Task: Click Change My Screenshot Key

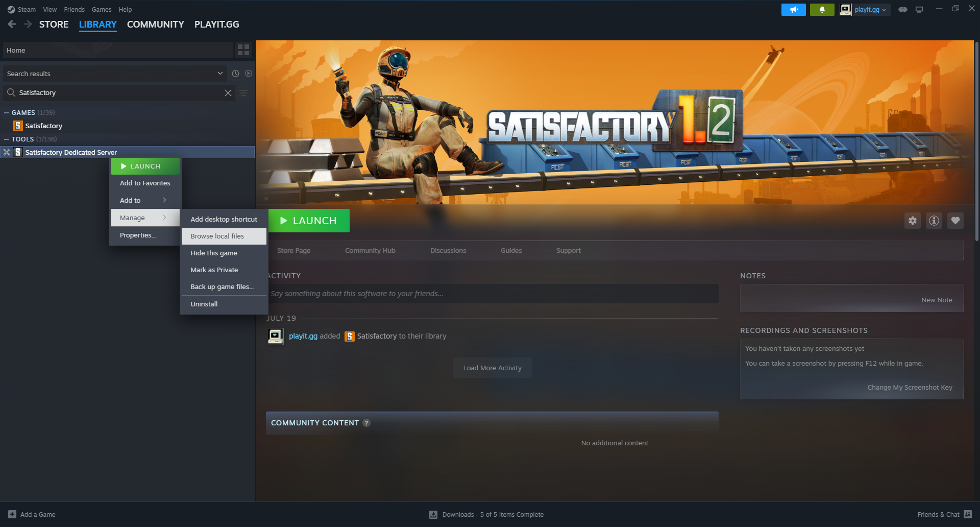Action: (x=910, y=388)
